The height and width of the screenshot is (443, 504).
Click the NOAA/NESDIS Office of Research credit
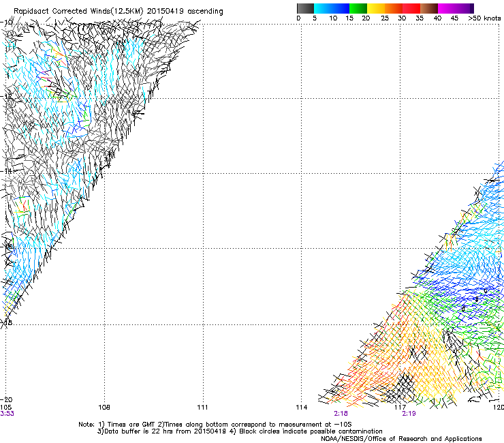click(x=401, y=439)
